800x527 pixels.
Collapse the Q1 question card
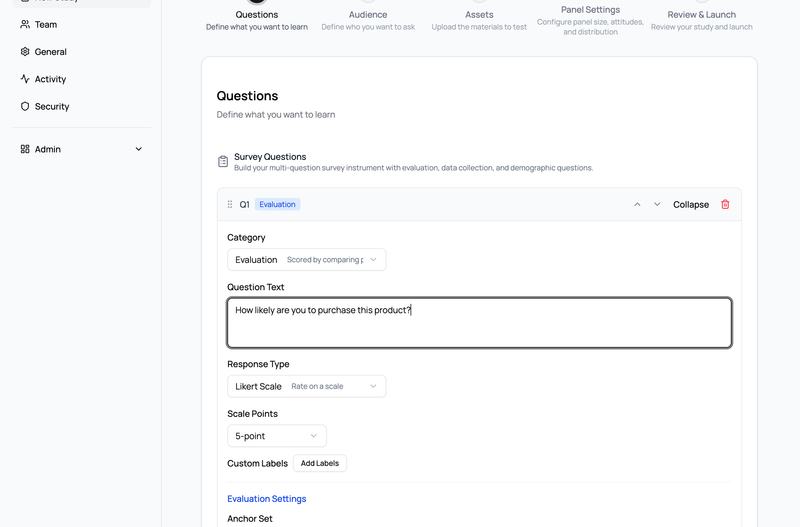(x=690, y=204)
